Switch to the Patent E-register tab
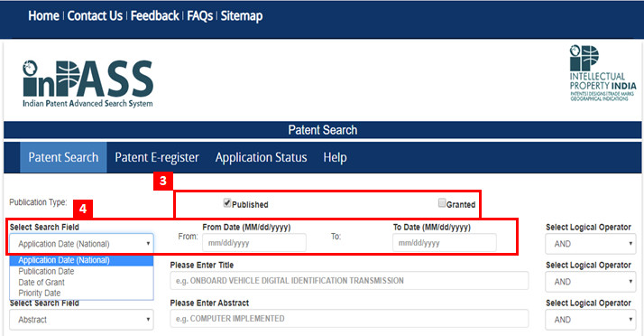 pos(157,157)
